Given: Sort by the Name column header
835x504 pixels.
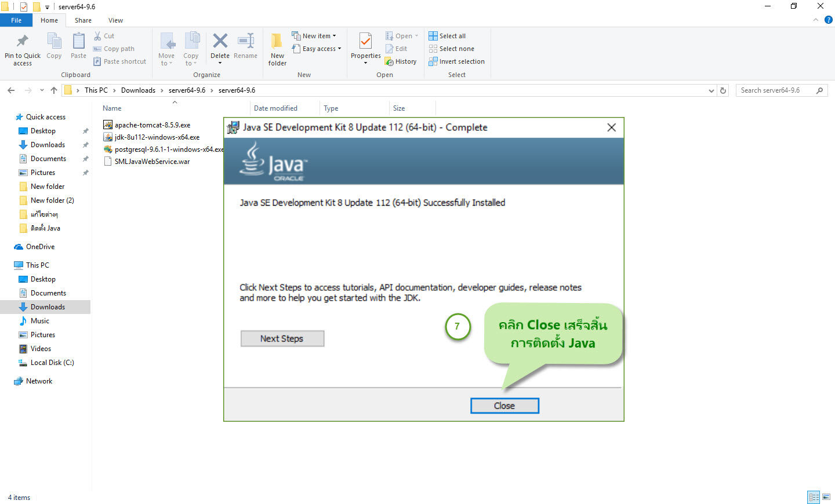Looking at the screenshot, I should point(112,108).
